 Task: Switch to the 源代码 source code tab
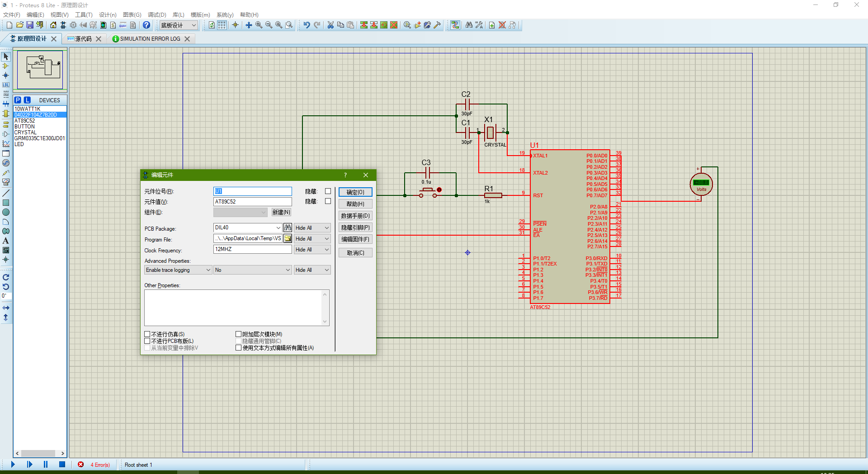pyautogui.click(x=83, y=39)
